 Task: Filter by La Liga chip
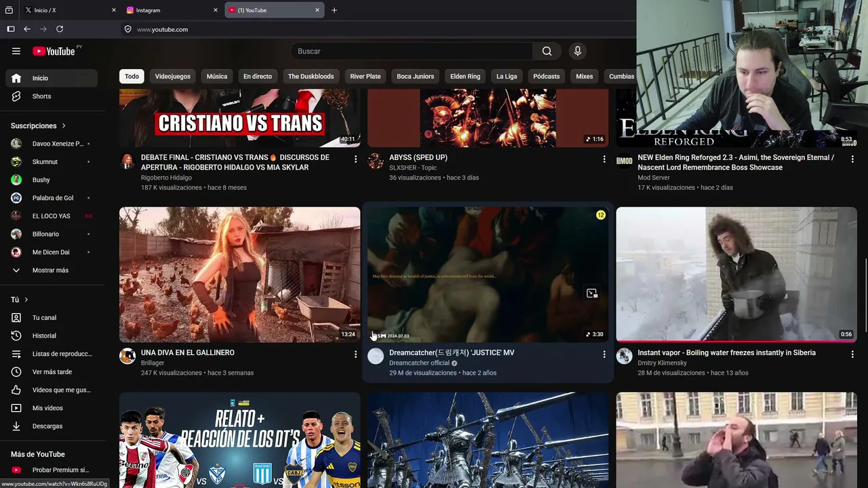507,77
